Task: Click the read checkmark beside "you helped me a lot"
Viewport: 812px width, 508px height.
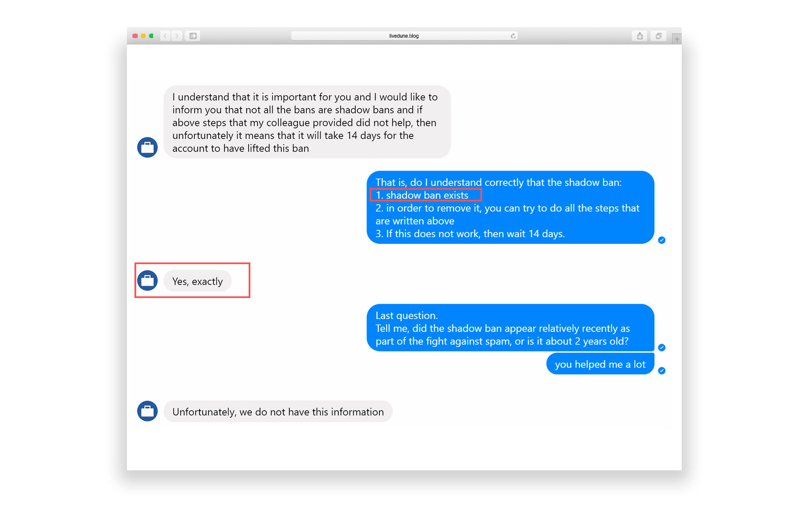Action: [x=662, y=371]
